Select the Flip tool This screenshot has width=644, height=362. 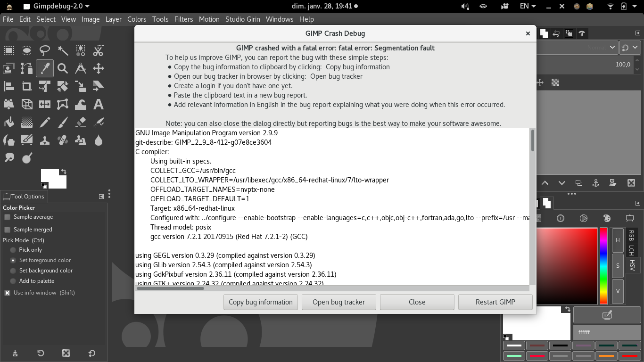pyautogui.click(x=45, y=104)
